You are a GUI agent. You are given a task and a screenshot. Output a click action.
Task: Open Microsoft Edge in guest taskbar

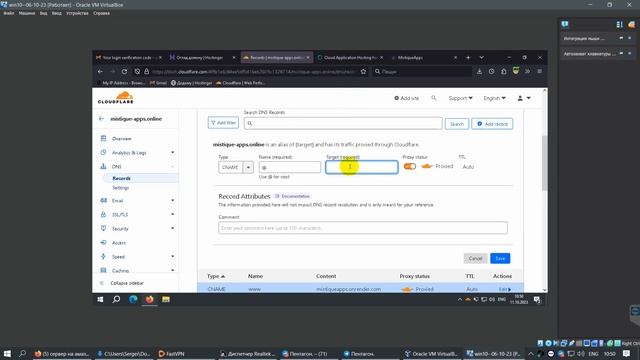pos(133,300)
